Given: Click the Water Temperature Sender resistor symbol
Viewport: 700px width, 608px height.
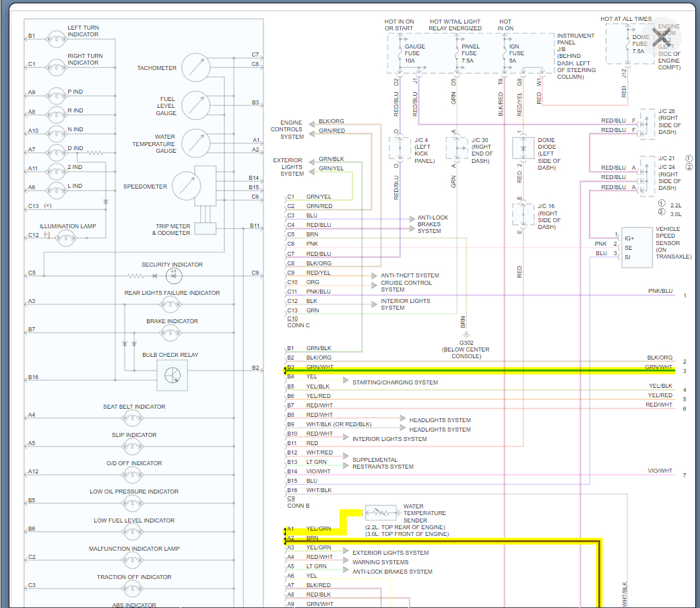Looking at the screenshot, I should pos(381,512).
